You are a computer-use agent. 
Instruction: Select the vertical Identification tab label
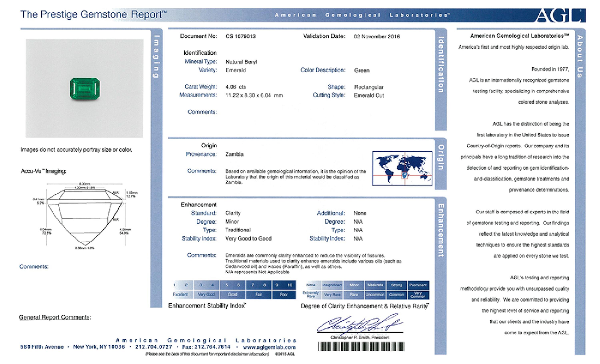tap(441, 65)
